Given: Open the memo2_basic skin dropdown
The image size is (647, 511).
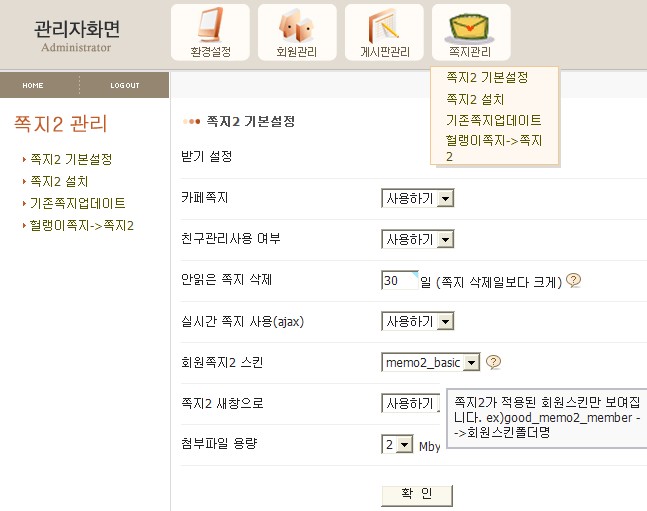Looking at the screenshot, I should point(472,362).
